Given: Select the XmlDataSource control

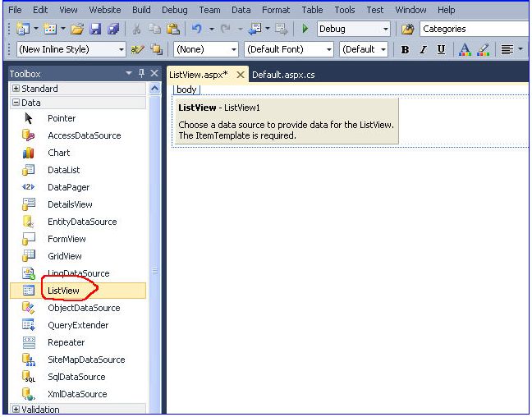Looking at the screenshot, I should [x=78, y=394].
